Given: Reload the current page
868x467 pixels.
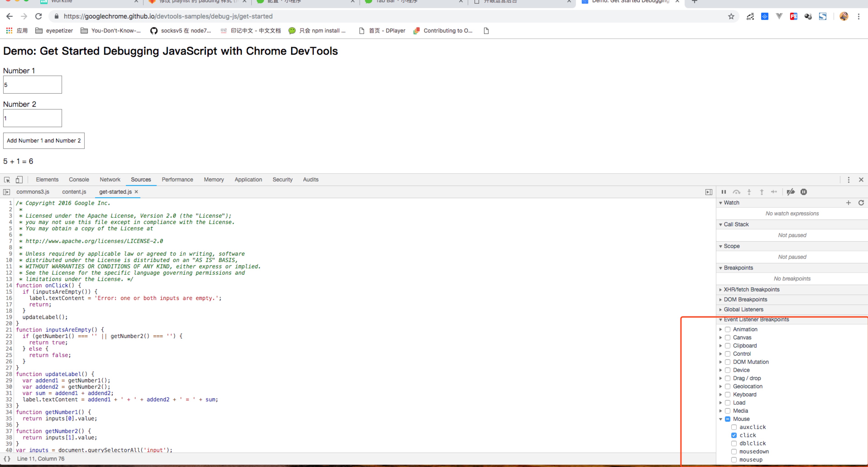Looking at the screenshot, I should 38,16.
